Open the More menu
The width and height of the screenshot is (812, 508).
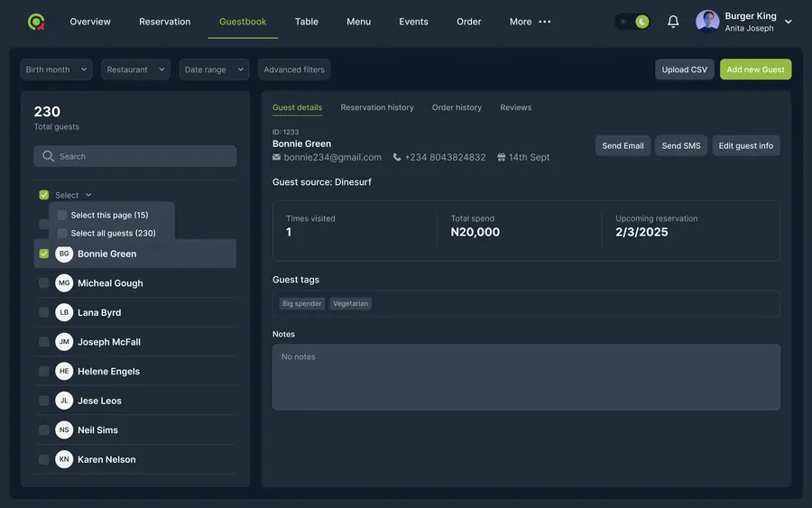pos(530,22)
